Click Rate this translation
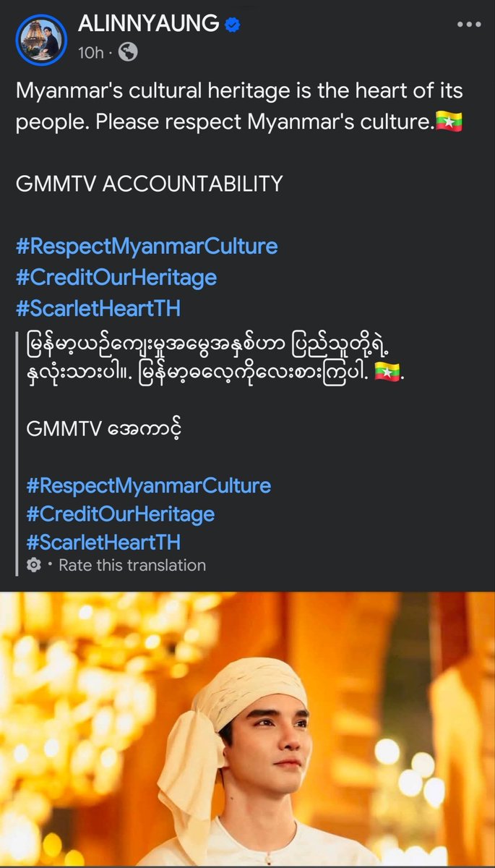This screenshot has width=495, height=868. click(x=132, y=566)
